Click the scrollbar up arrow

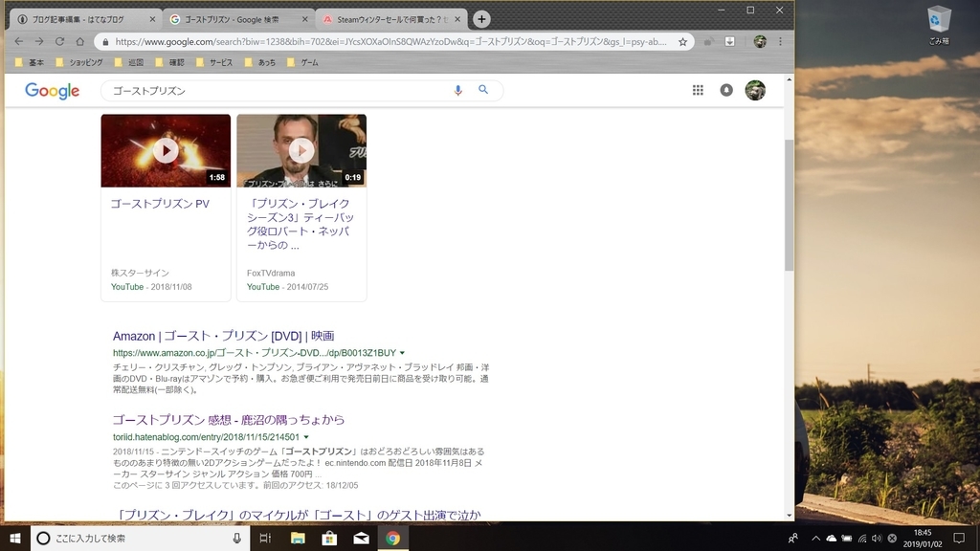(789, 80)
